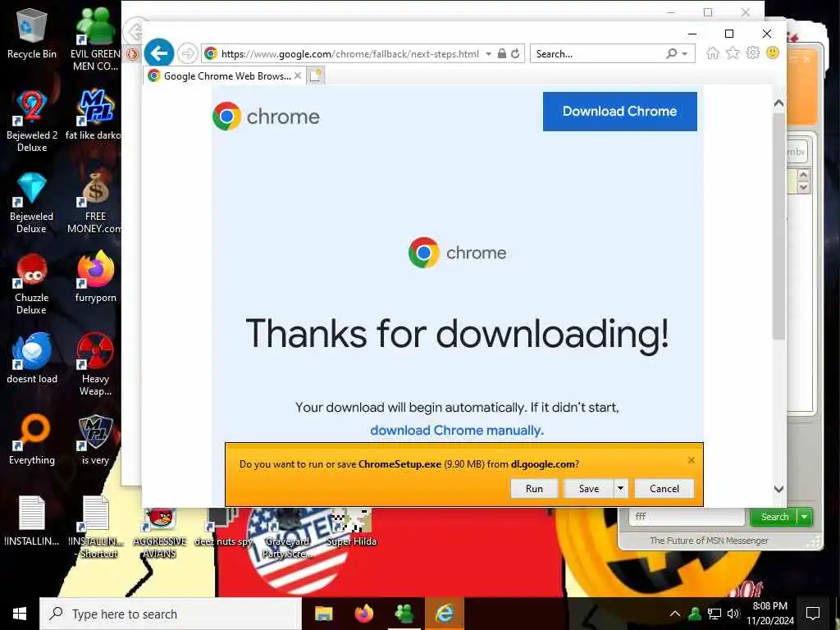The height and width of the screenshot is (630, 840).
Task: Select the Firefox shortcut under Chuzzle row
Action: [x=95, y=277]
